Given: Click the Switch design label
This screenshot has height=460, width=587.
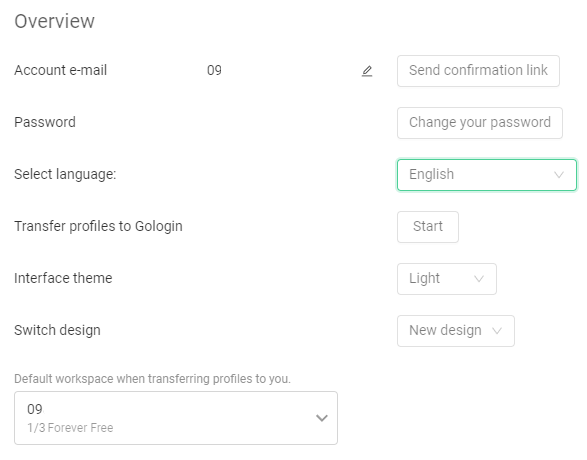Looking at the screenshot, I should click(57, 330).
